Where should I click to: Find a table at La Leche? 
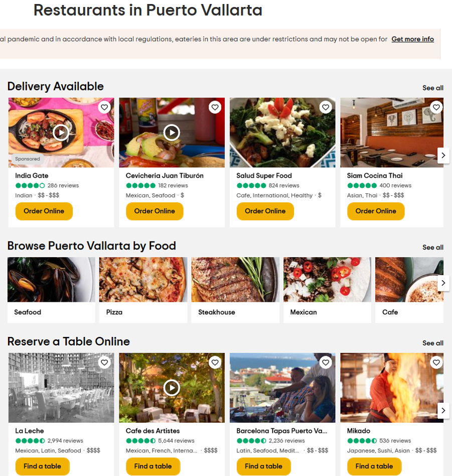43,466
